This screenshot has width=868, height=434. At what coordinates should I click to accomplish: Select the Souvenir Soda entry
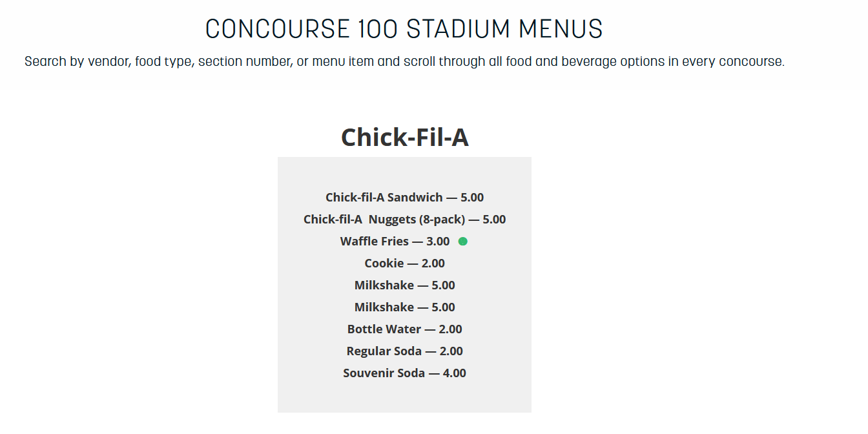tap(404, 373)
